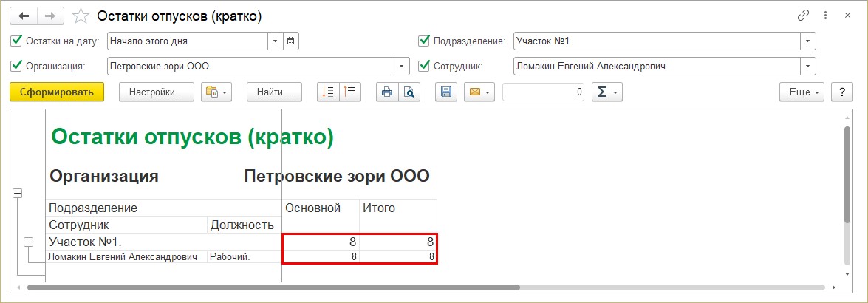
Task: Select the Участок №1. row cell
Action: click(164, 242)
